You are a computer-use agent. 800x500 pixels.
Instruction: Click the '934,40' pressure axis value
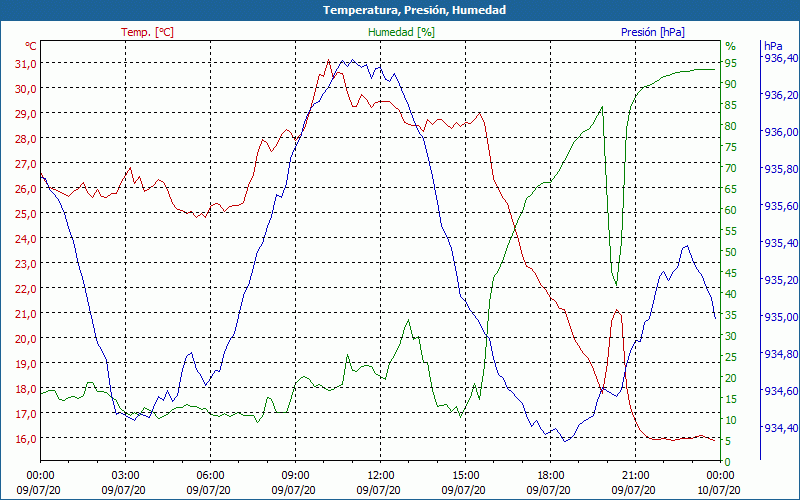(782, 428)
